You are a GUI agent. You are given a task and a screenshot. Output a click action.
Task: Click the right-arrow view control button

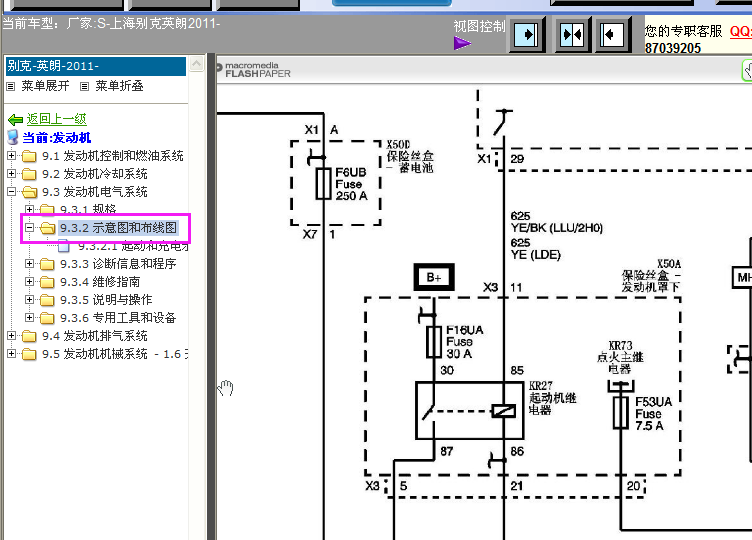tap(526, 35)
